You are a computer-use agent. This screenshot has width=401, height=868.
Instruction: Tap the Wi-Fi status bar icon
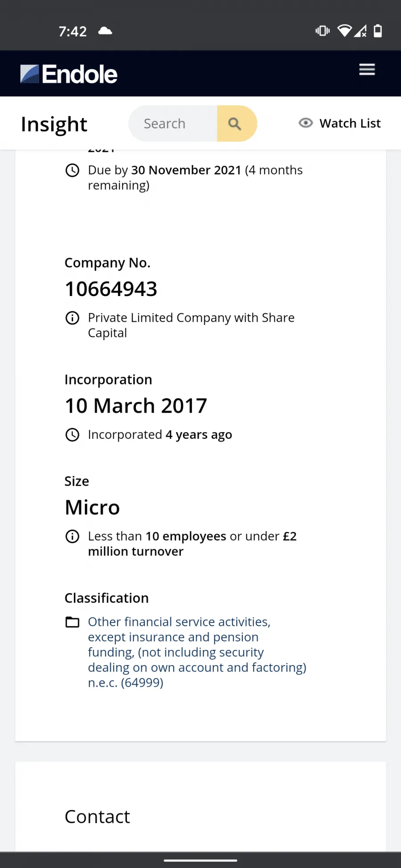(344, 31)
